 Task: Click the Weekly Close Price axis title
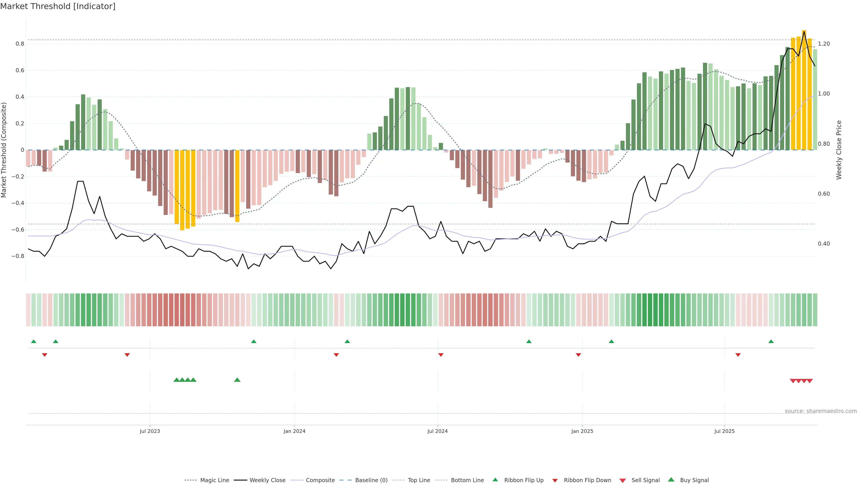click(x=839, y=150)
